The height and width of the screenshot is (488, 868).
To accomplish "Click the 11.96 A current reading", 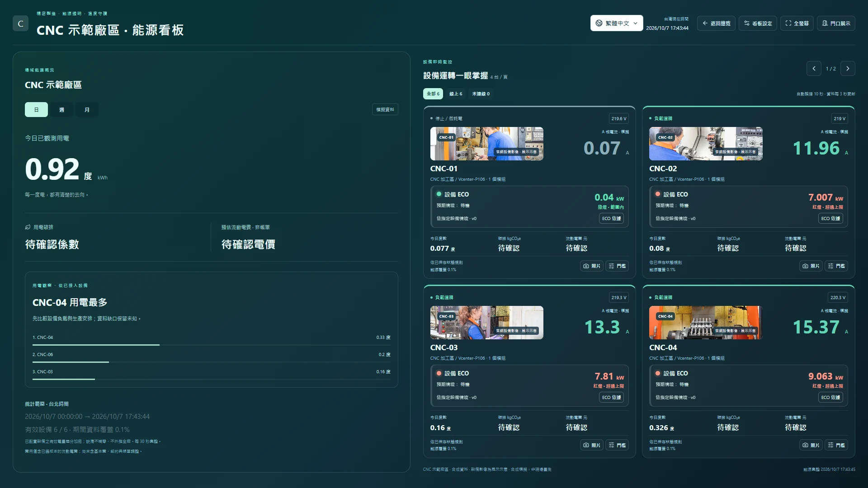I will click(x=820, y=148).
